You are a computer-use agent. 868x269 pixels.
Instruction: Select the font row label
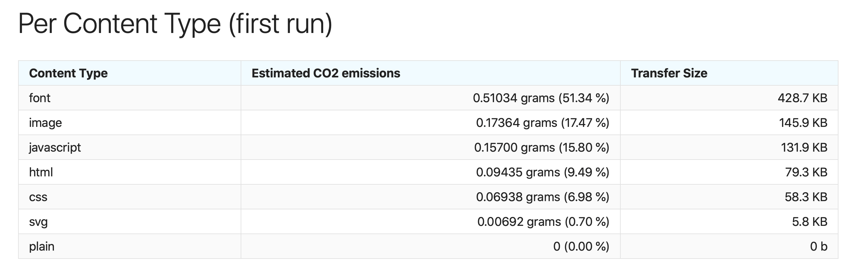pyautogui.click(x=40, y=98)
